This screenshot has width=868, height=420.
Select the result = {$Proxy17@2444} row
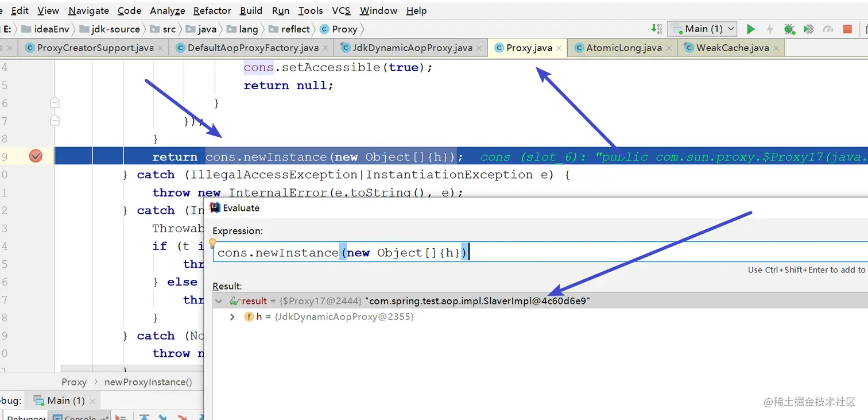(x=540, y=301)
